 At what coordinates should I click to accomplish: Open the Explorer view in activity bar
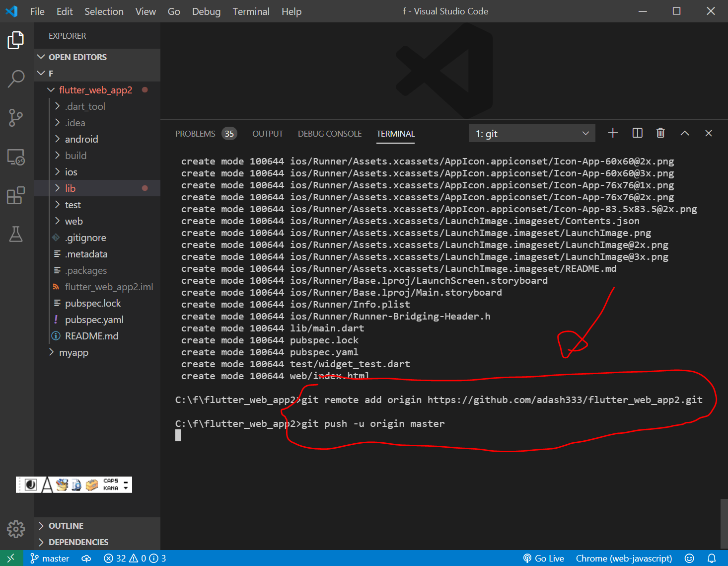click(x=16, y=40)
